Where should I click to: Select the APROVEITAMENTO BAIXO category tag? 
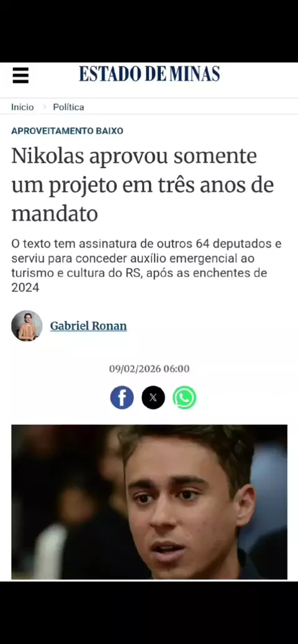(67, 131)
